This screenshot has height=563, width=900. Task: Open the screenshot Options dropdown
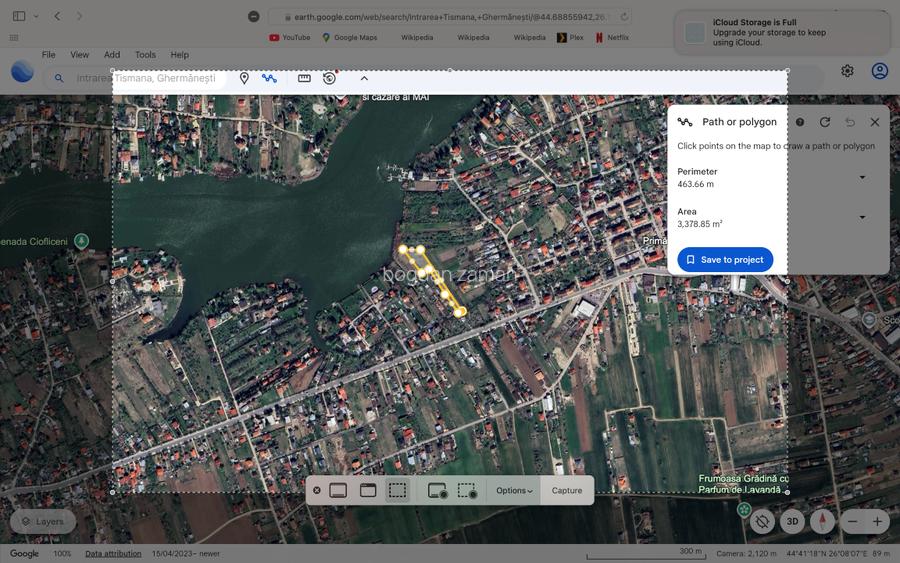coord(514,490)
